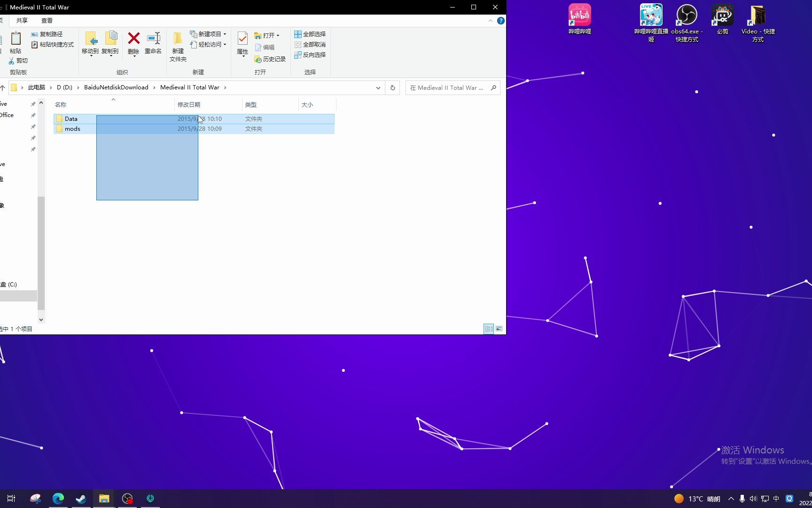Click 此电脑 in the address breadcrumb
812x508 pixels.
coord(37,87)
